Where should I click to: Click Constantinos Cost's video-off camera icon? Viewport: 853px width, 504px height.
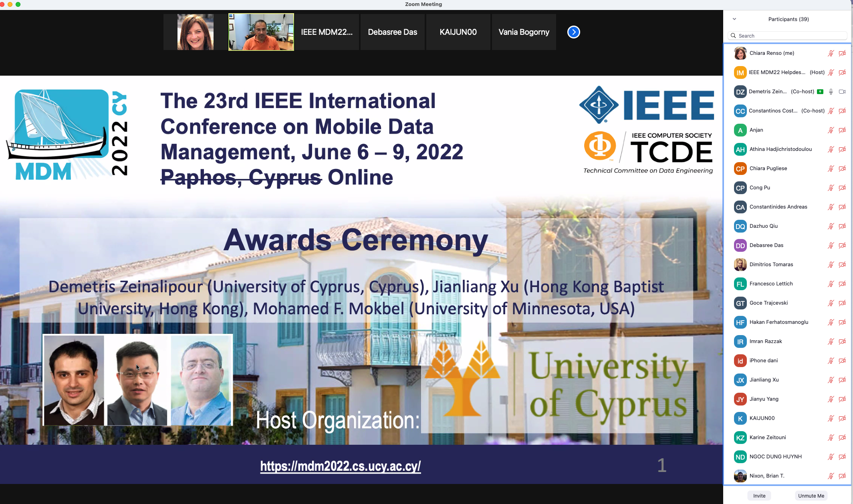coord(842,111)
